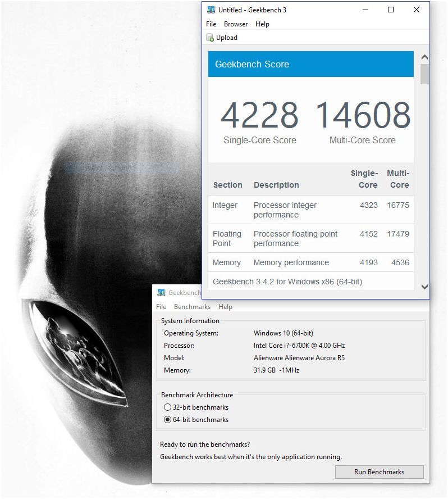The width and height of the screenshot is (448, 499).
Task: Open Help menu in Geekbench 3 results window
Action: (262, 24)
